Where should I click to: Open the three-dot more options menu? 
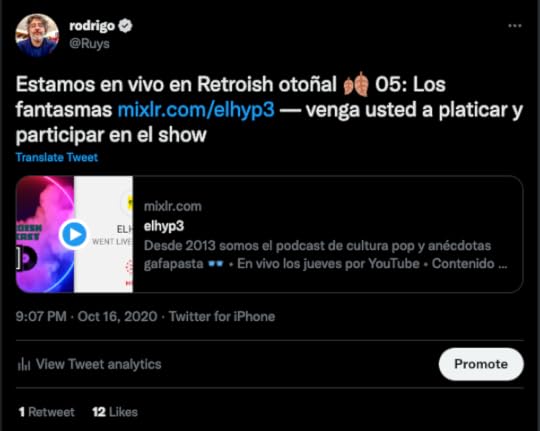coord(515,26)
